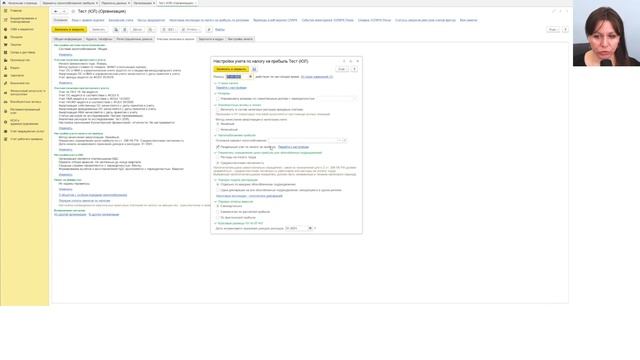Image resolution: width=640 pixels, height=360 pixels.
Task: Select Расходы на оплату труда option
Action: 218,157
